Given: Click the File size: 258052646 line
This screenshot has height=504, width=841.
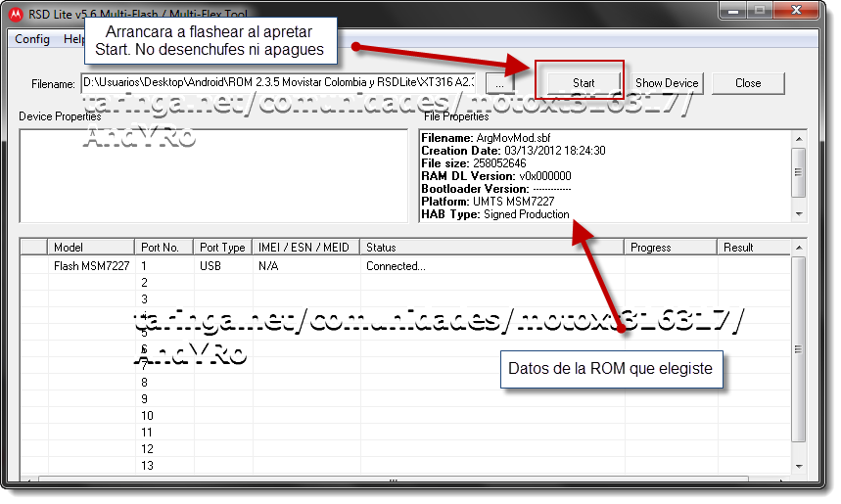Looking at the screenshot, I should point(474,163).
